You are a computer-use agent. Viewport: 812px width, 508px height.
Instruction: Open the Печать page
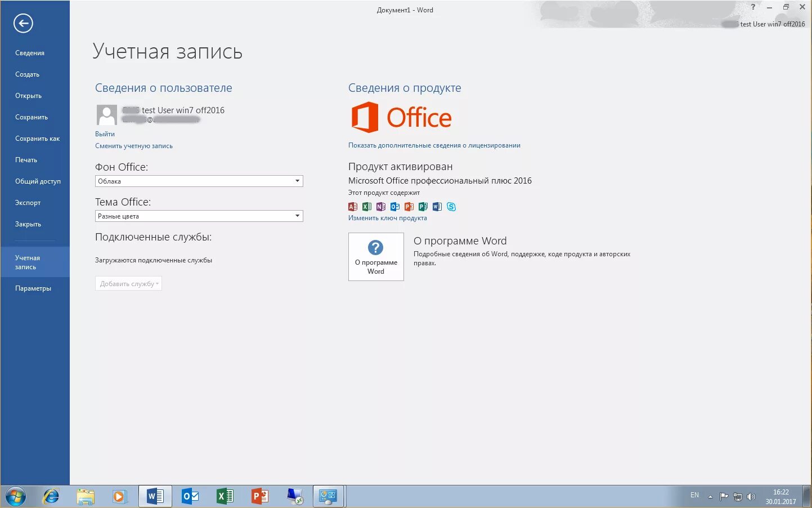(x=26, y=160)
